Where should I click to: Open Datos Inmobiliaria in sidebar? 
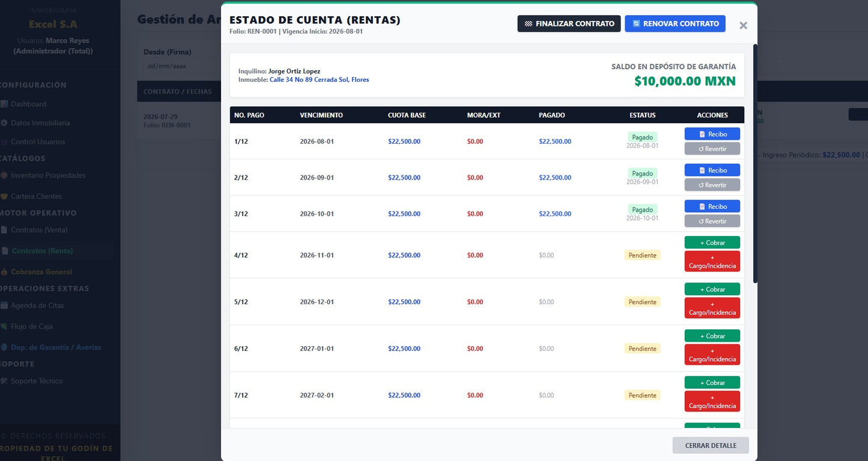click(40, 123)
